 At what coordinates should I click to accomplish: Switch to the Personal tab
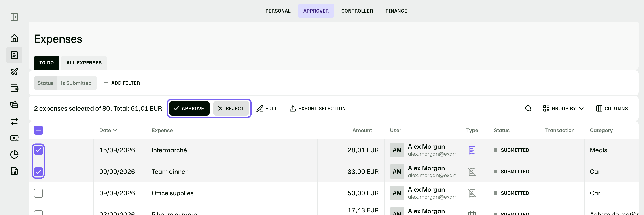(278, 11)
